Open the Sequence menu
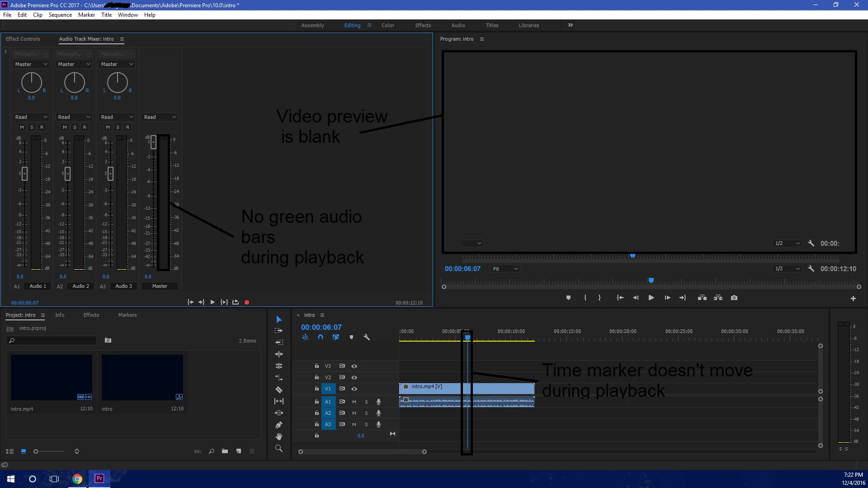The image size is (868, 488). (60, 15)
